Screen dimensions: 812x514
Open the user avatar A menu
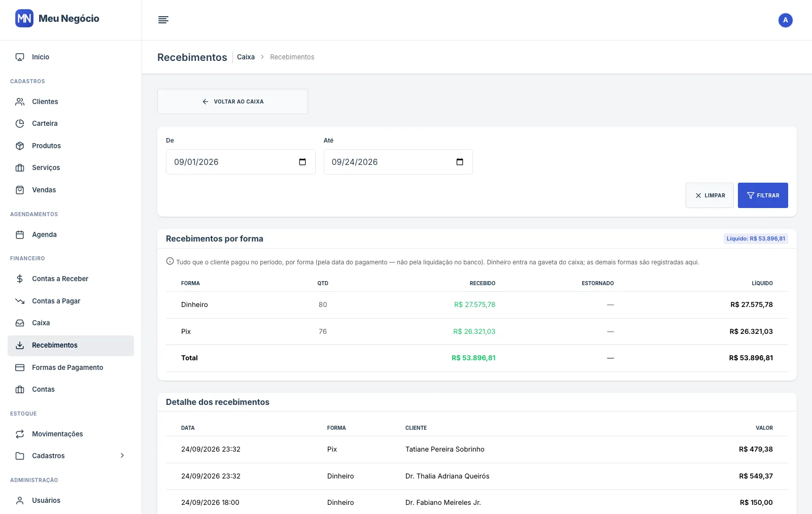[785, 20]
